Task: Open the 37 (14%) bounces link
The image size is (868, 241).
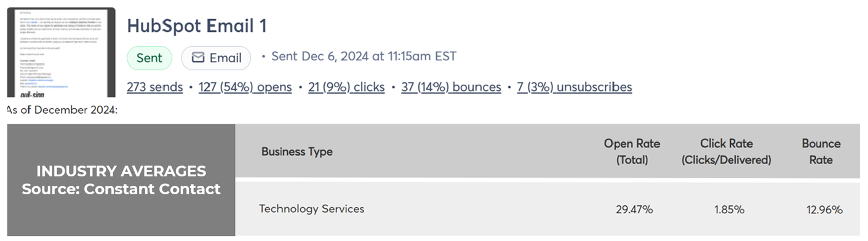Action: [x=451, y=87]
